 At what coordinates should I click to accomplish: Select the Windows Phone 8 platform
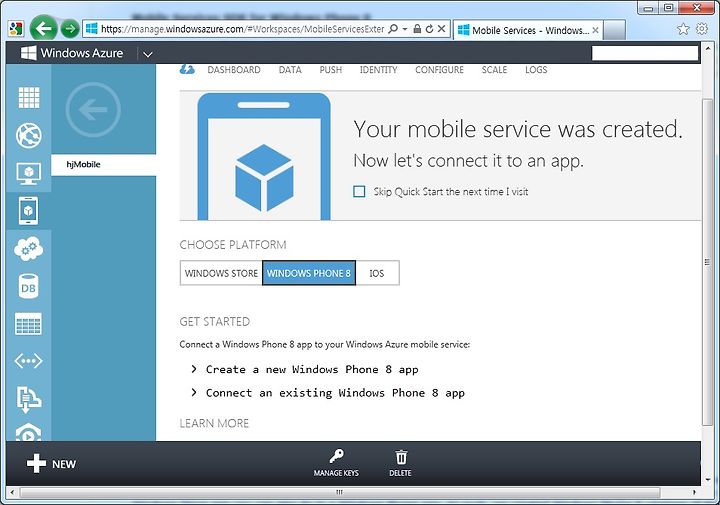309,273
